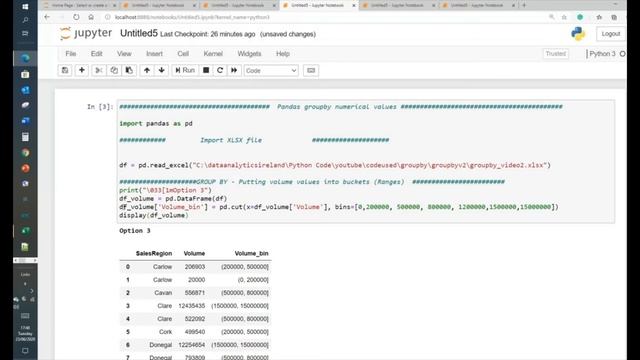The image size is (640, 360).
Task: Move the selected cell down
Action: tap(162, 70)
